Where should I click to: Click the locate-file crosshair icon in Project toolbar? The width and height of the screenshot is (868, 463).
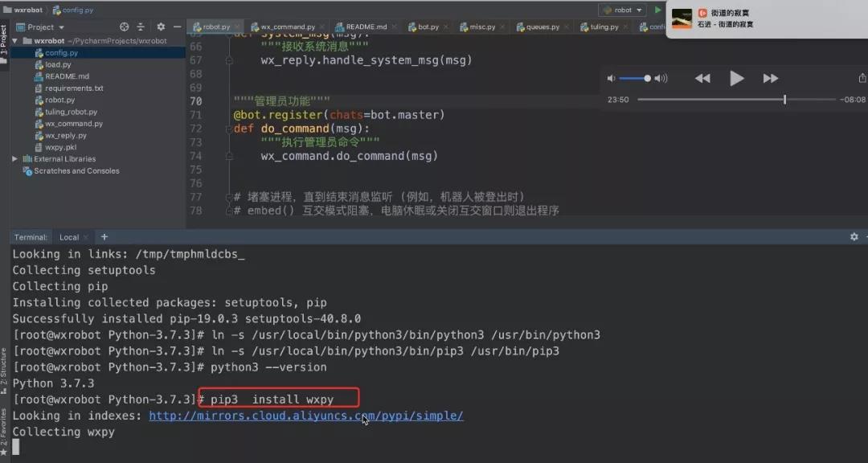coord(125,27)
